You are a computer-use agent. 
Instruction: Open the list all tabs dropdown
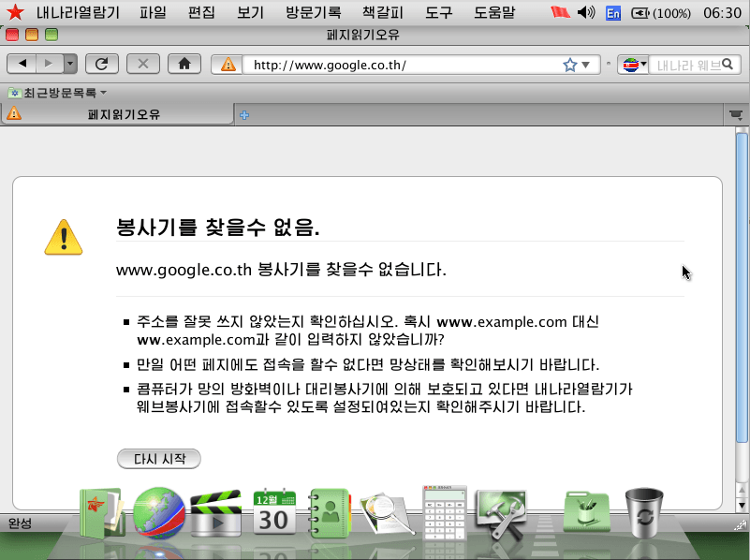click(x=736, y=114)
